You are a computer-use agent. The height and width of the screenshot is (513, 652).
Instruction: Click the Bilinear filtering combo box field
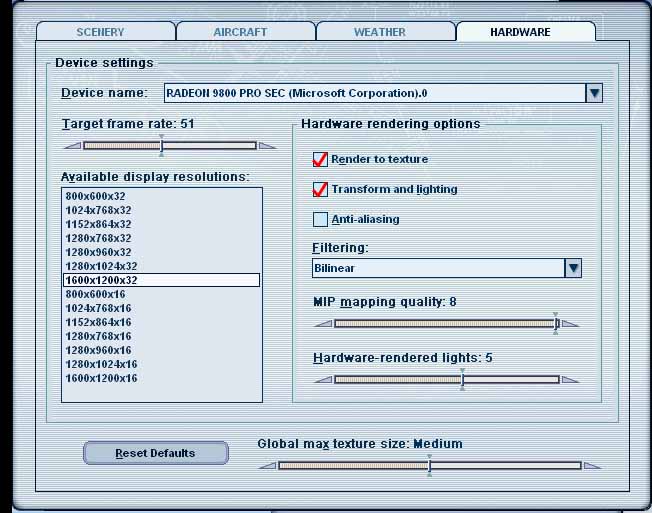coord(437,268)
